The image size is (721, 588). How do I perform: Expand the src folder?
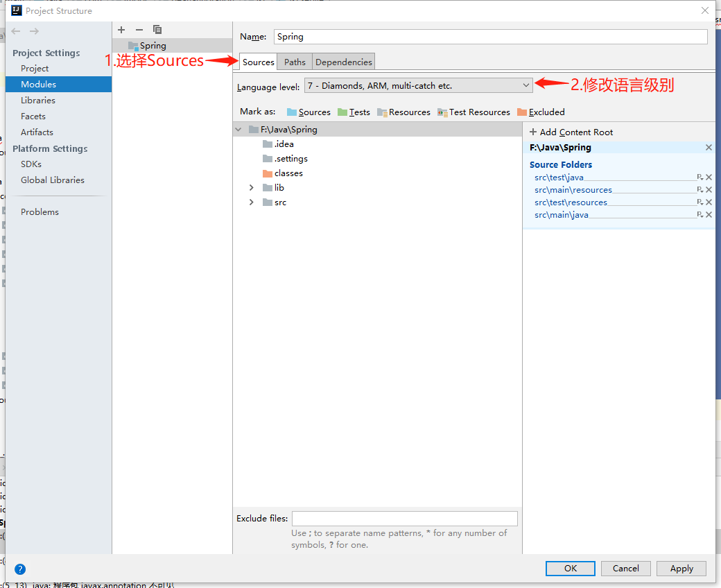(252, 202)
